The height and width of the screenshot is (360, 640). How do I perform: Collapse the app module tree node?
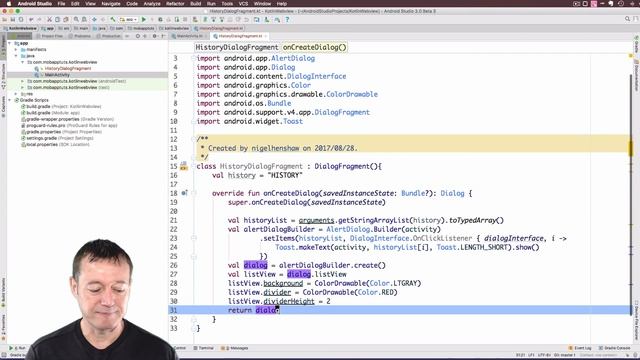click(10, 43)
